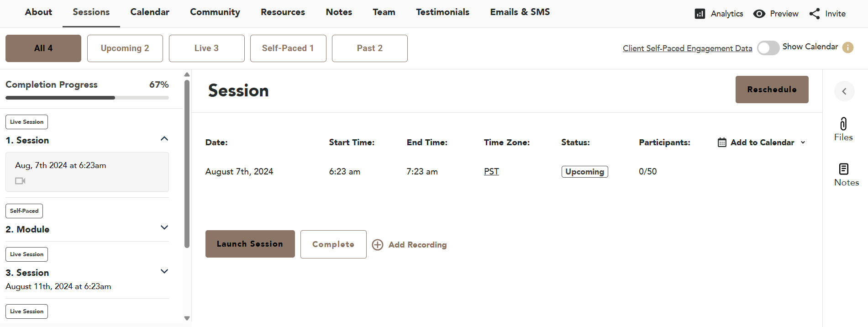Click the Preview eye icon

(759, 14)
